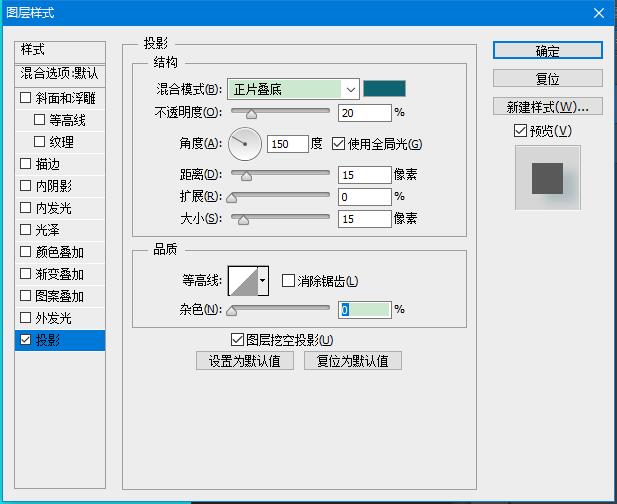Toggle the 预览 checkbox
The width and height of the screenshot is (617, 504).
coord(521,131)
